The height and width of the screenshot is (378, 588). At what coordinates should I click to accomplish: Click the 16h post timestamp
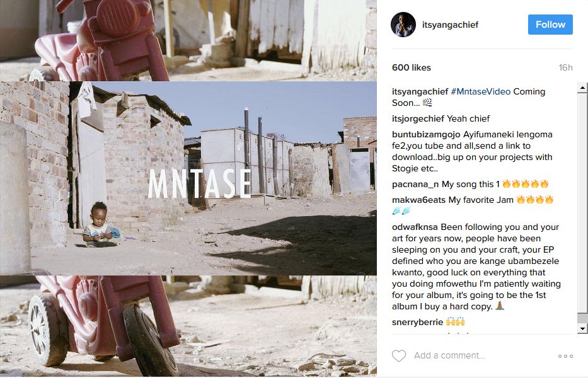pos(565,67)
